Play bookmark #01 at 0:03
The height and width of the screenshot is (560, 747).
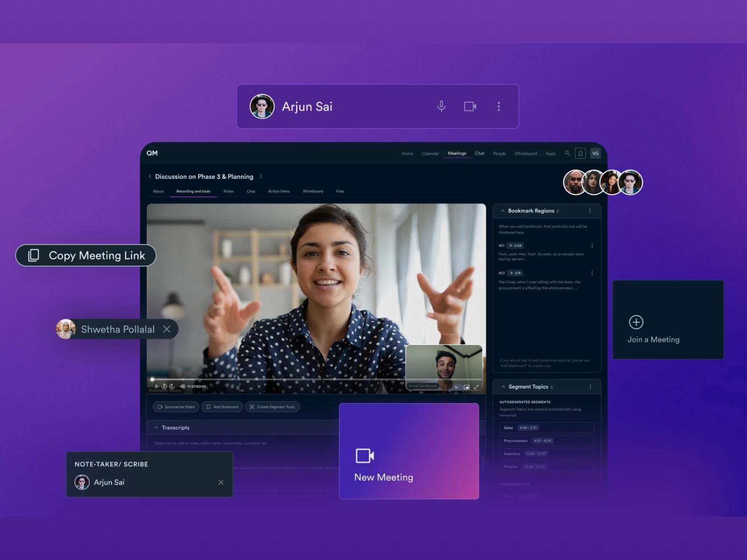516,245
